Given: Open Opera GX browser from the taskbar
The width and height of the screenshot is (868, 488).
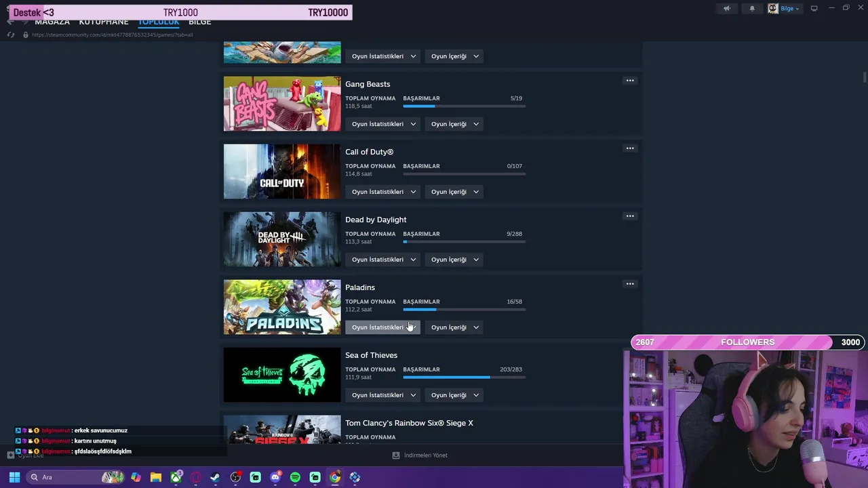Looking at the screenshot, I should 195,477.
